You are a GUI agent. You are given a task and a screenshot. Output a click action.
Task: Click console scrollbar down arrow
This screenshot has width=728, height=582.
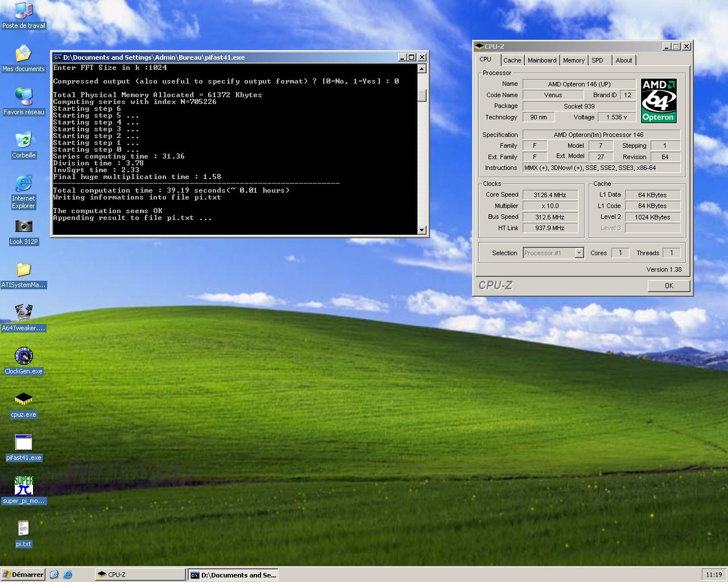[x=421, y=230]
